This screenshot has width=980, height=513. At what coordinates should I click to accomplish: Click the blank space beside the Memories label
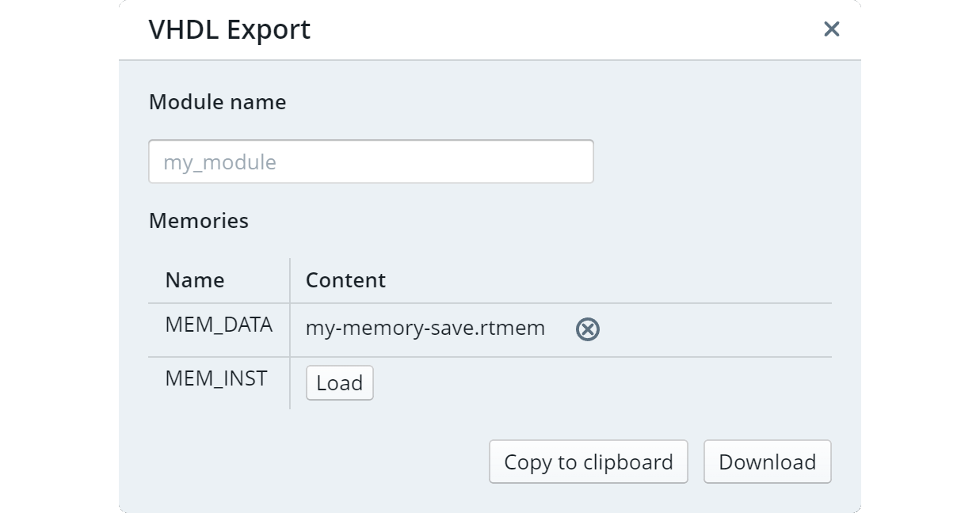click(x=539, y=220)
